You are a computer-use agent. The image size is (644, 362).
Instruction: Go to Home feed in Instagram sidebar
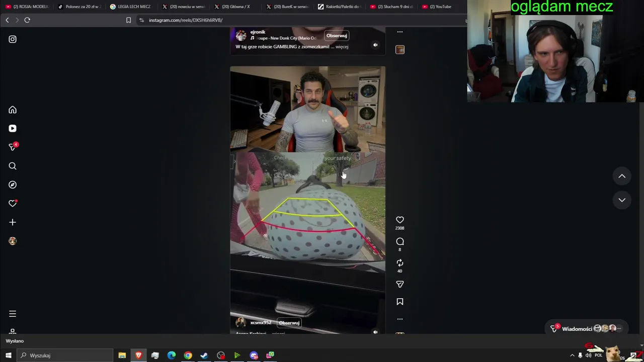tap(13, 110)
